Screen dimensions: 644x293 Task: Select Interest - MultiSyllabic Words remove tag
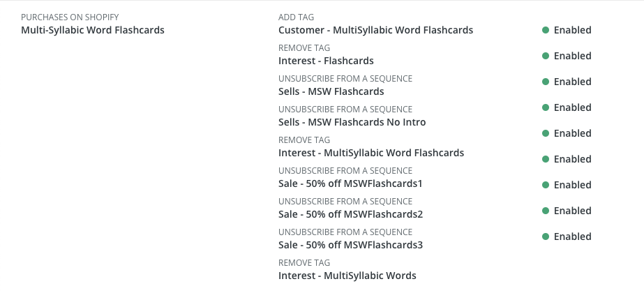coord(347,276)
